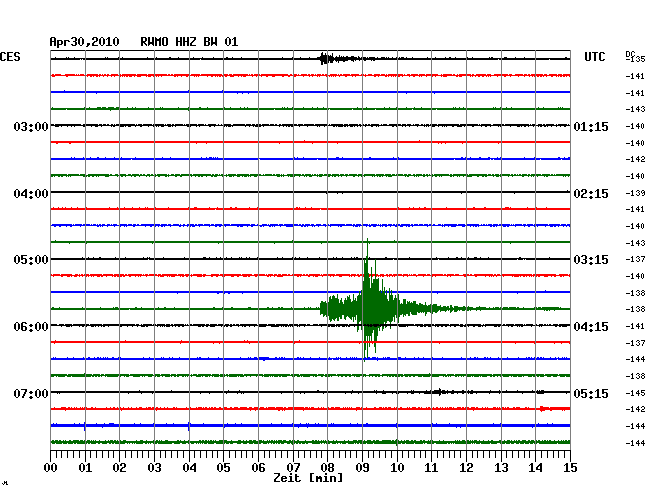
Task: Click minute label 06 on the Zeit axis
Action: [258, 468]
